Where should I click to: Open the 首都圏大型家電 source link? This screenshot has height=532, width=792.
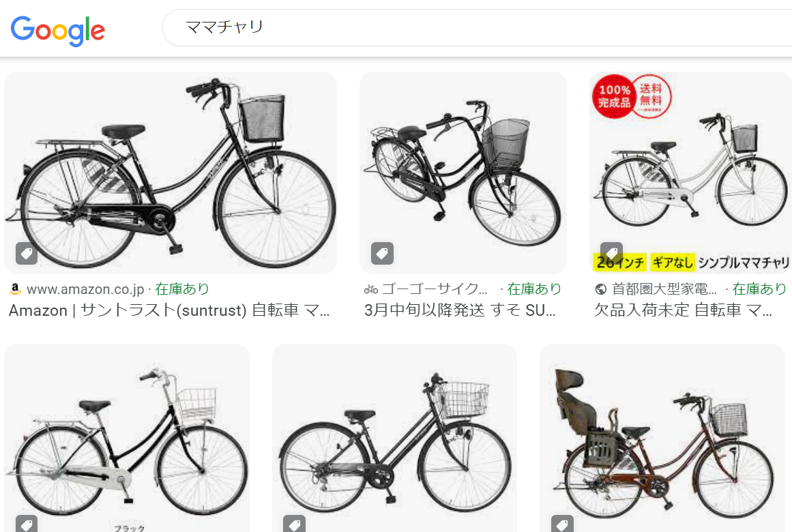(664, 289)
